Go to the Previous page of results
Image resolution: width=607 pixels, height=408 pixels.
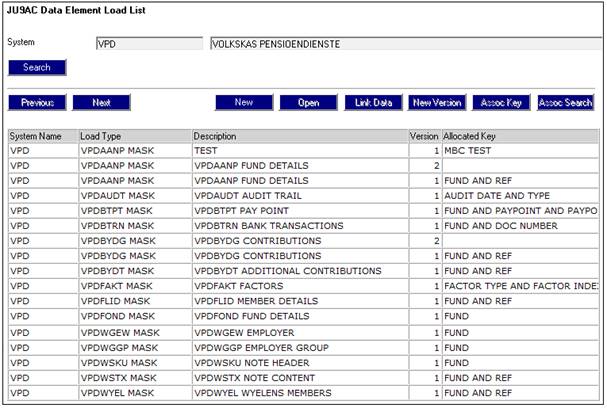37,103
